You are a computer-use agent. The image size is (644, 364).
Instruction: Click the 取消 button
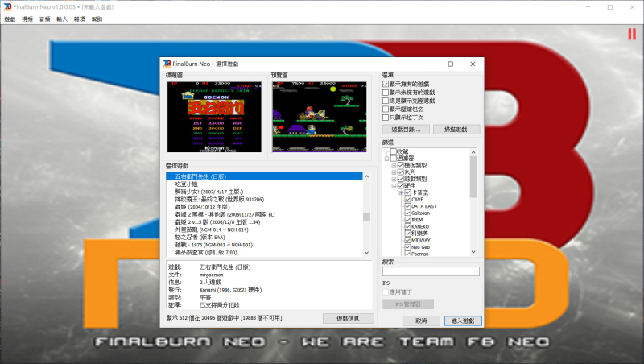pyautogui.click(x=421, y=321)
